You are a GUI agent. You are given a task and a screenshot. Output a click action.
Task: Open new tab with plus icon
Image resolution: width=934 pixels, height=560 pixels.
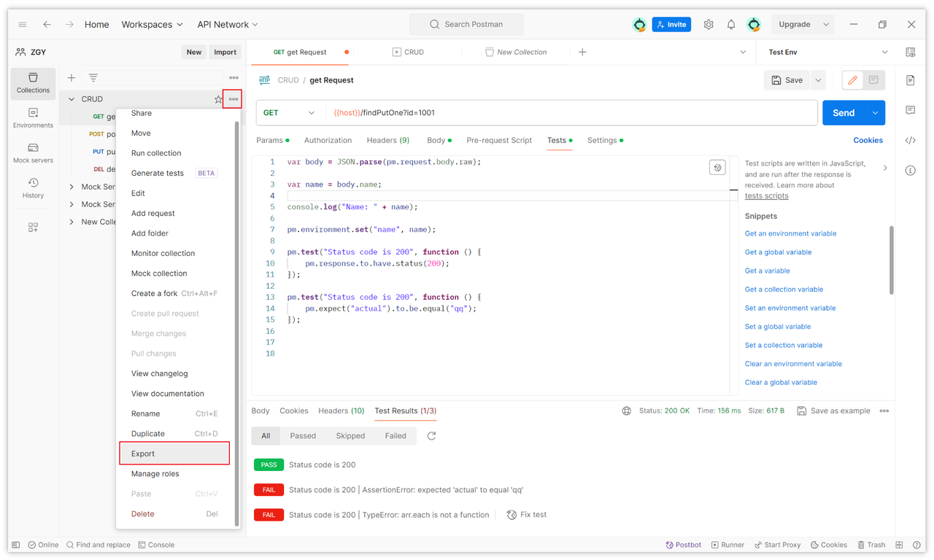point(582,52)
